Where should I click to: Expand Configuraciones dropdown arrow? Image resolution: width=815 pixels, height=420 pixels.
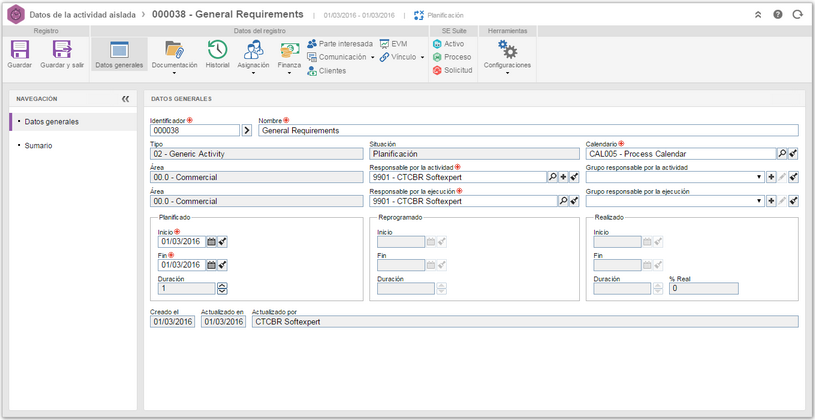pyautogui.click(x=507, y=73)
